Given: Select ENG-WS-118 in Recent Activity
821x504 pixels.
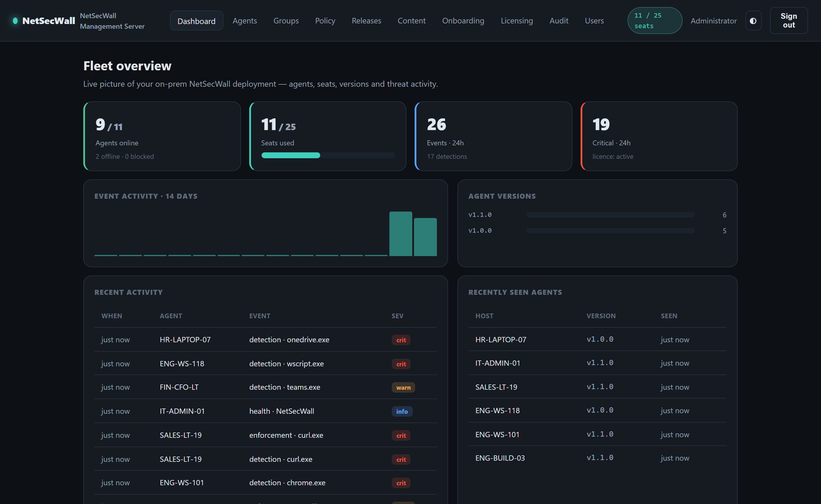Looking at the screenshot, I should [x=182, y=364].
